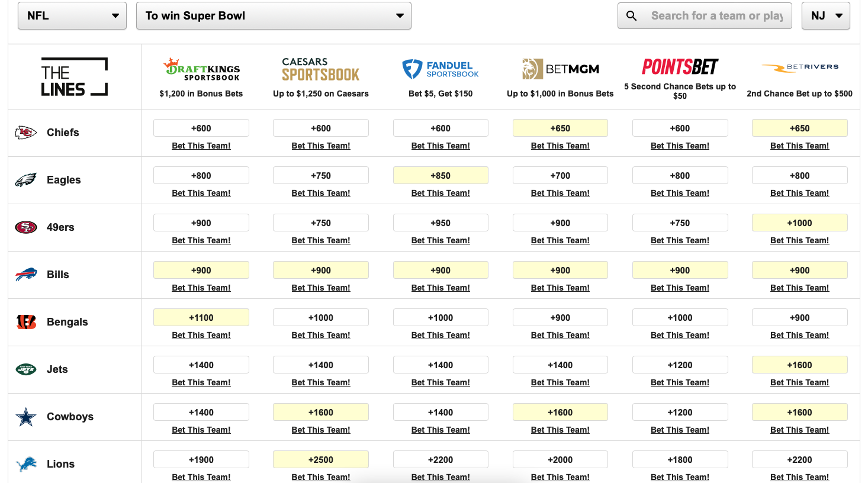Select Chiefs +600 Caesars odds

click(321, 128)
